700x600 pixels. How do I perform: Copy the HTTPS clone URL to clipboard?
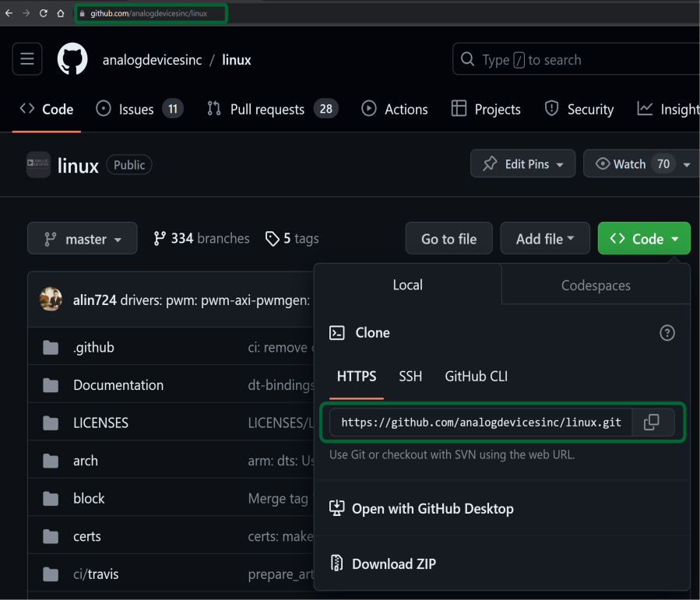click(x=652, y=422)
